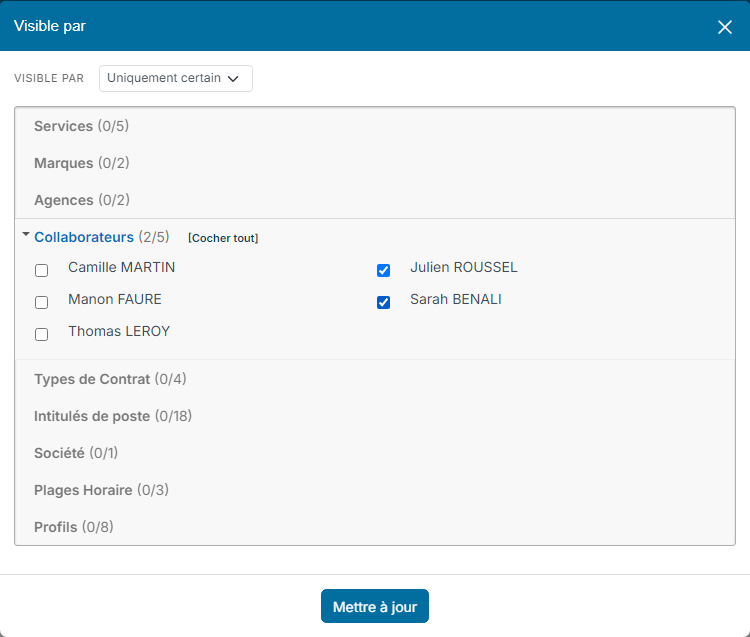
Task: Check the Manon FAURE checkbox
Action: tap(42, 302)
